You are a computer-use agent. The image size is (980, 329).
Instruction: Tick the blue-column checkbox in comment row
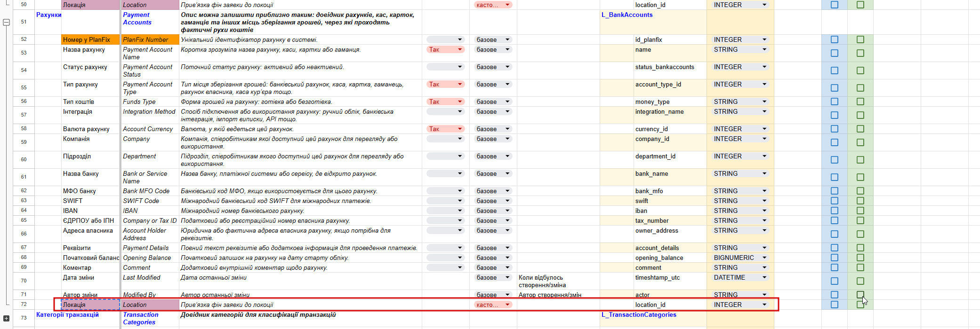(835, 267)
